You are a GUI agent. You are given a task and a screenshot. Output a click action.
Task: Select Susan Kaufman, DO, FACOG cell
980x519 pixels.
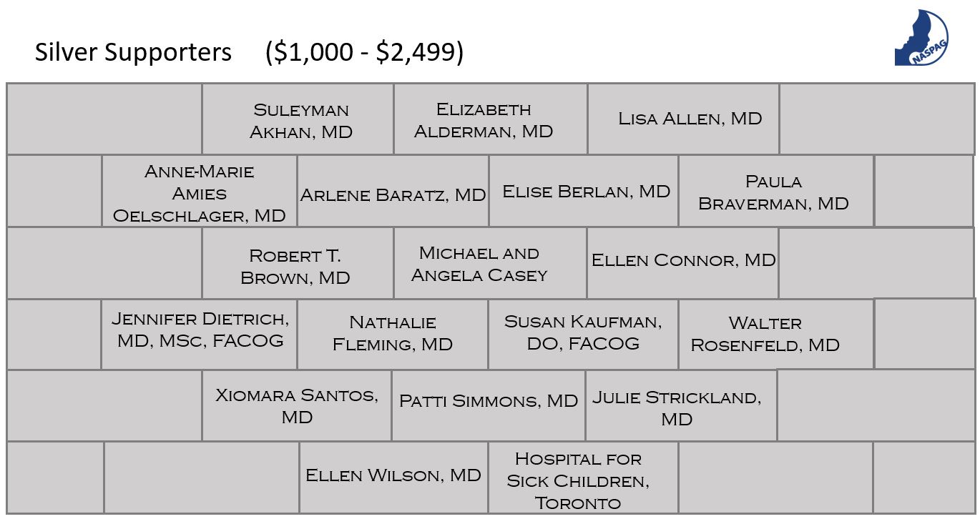point(583,335)
